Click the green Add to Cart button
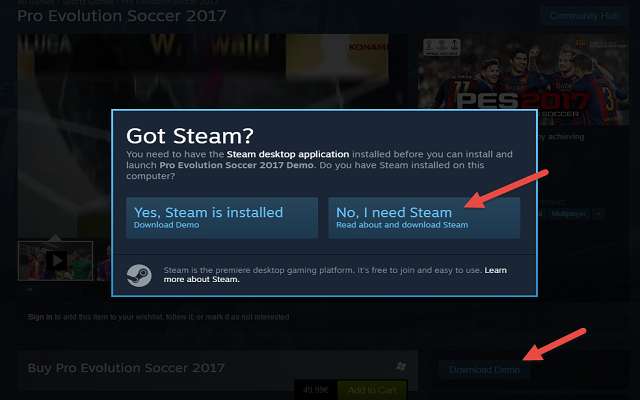 coord(372,390)
